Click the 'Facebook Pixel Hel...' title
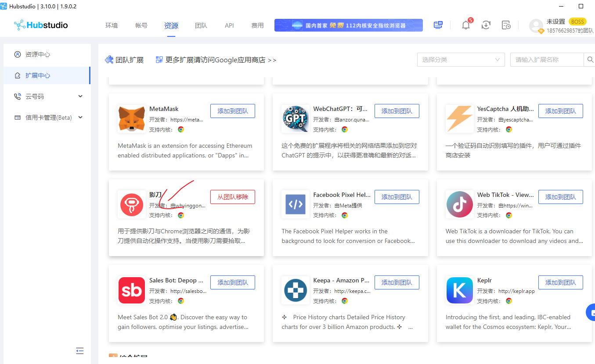This screenshot has width=595, height=364. coord(342,195)
